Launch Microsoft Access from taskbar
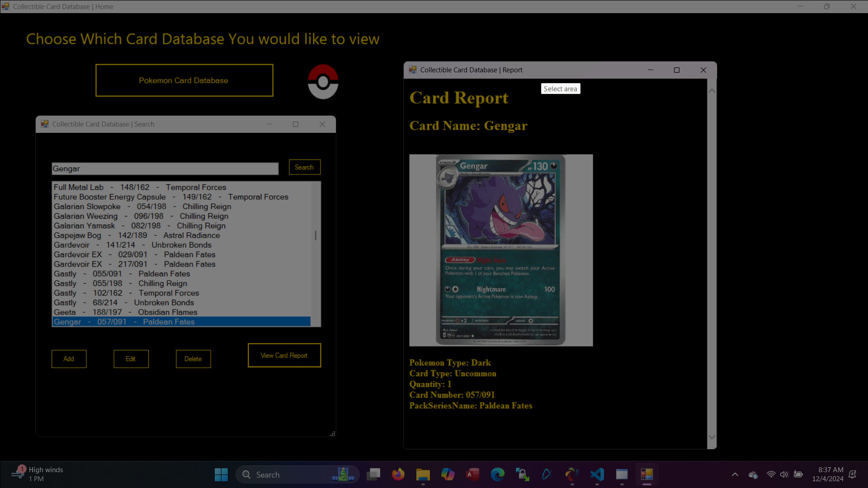Screen dimensions: 868x488 472,474
